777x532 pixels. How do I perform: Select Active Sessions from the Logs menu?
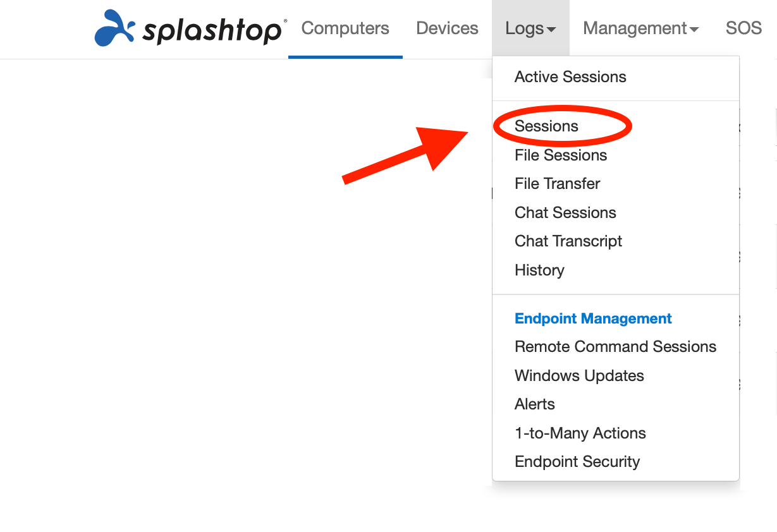pos(570,77)
